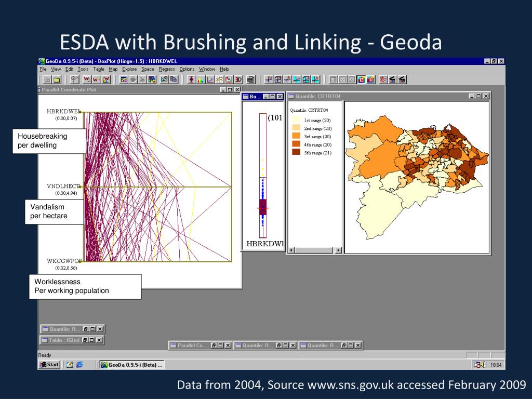
Task: Open the File menu
Action: [x=43, y=69]
